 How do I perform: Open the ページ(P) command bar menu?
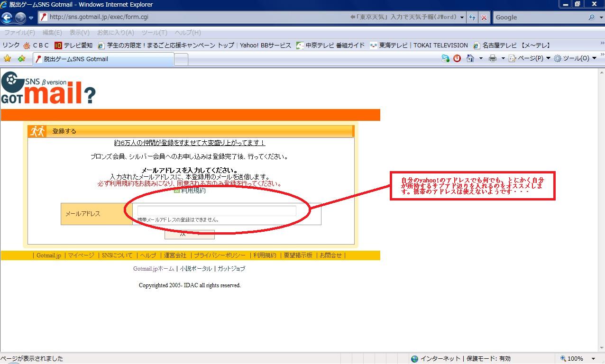530,58
